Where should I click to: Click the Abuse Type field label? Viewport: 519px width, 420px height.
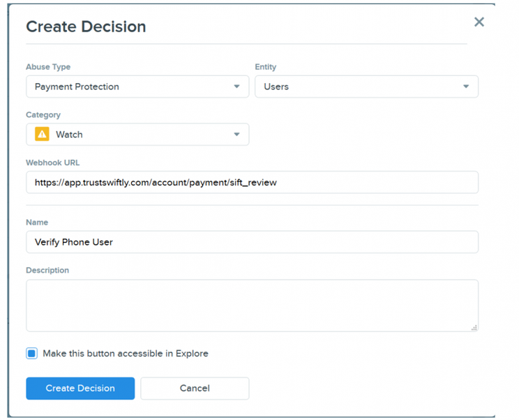(48, 67)
